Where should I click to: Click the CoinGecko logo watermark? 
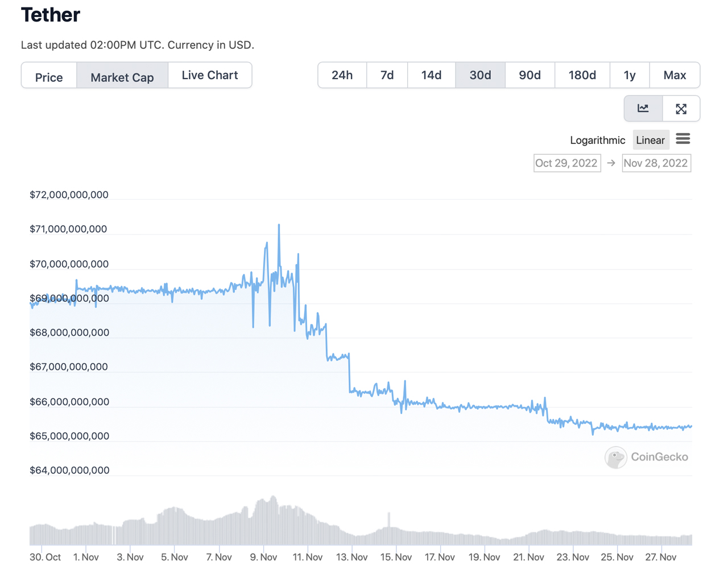click(647, 457)
